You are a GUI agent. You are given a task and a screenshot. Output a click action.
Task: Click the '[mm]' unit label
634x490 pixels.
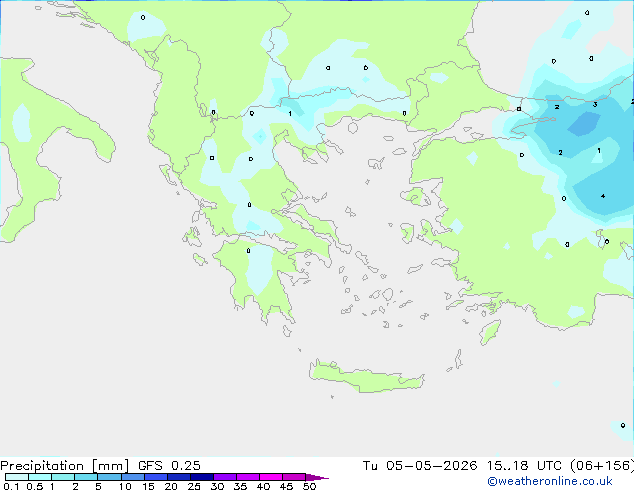111,466
